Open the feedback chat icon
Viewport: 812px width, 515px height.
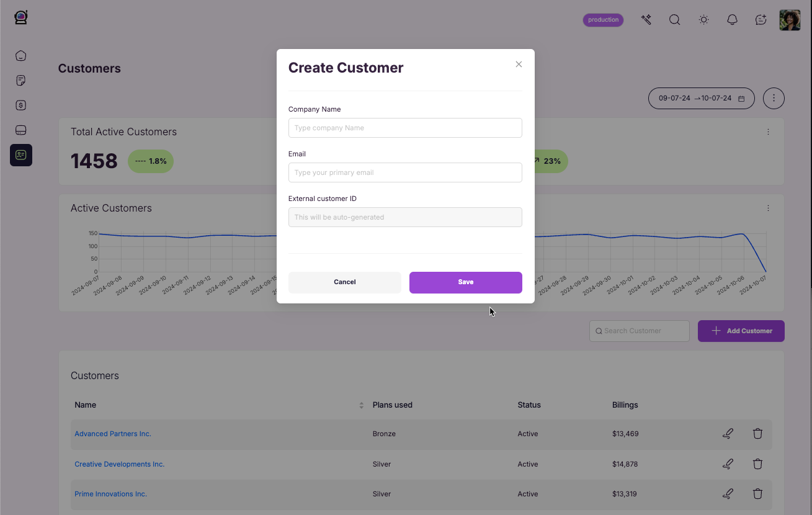[x=761, y=19]
